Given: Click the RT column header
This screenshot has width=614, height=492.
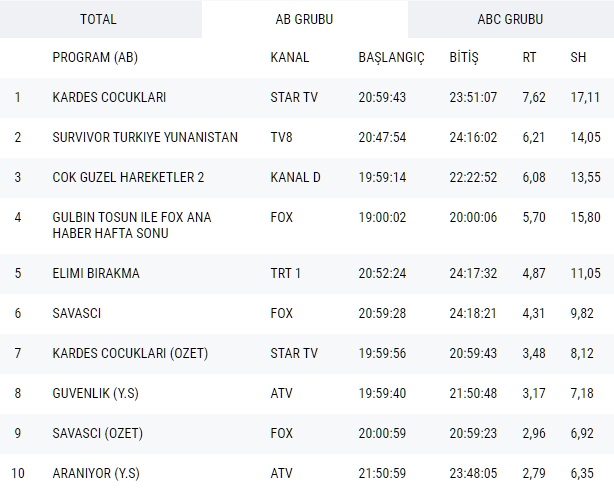Looking at the screenshot, I should pyautogui.click(x=529, y=57).
